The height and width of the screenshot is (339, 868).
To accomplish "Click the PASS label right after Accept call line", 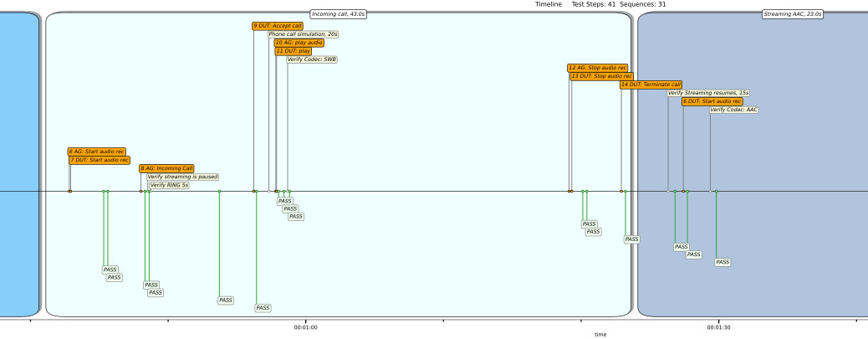I will point(263,307).
